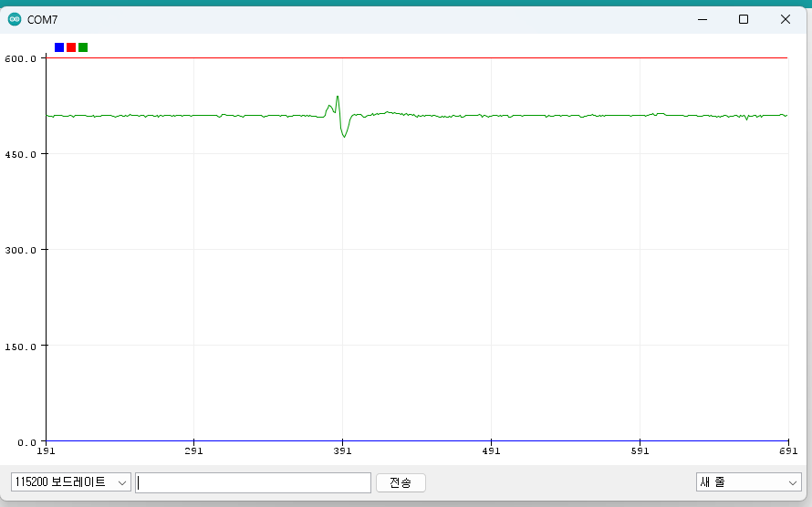812x507 pixels.
Task: Click the 591 x-axis label
Action: 640,451
